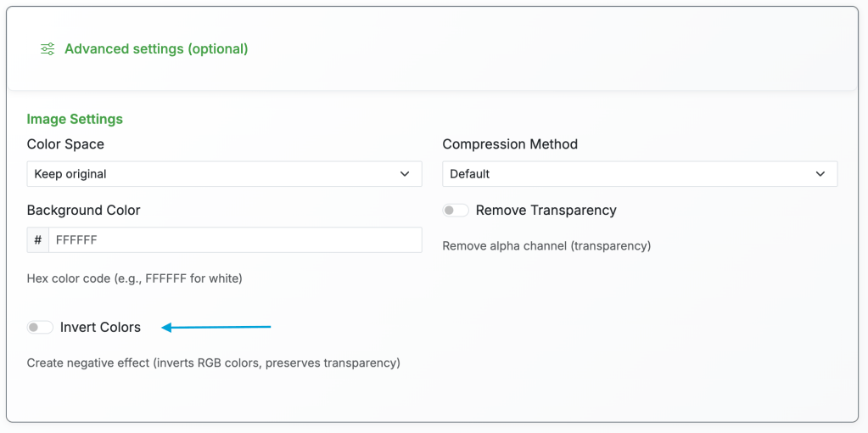Click the # prefix beside the hex field
The height and width of the screenshot is (433, 868).
[38, 240]
